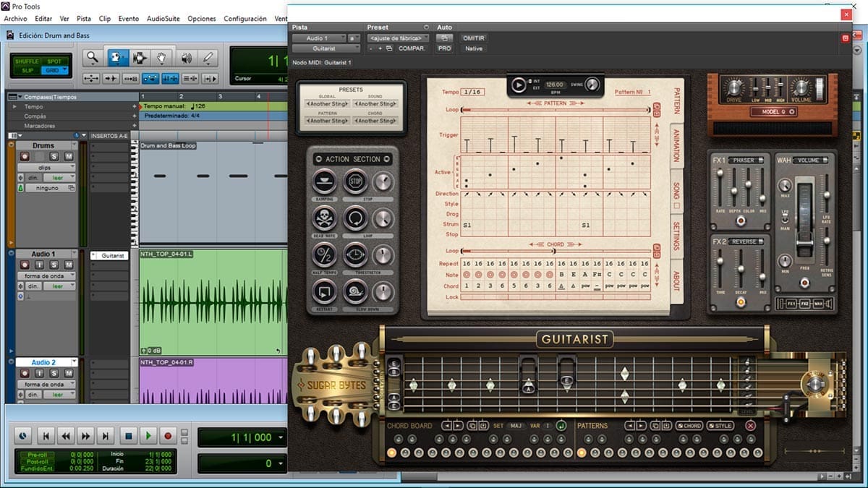Start the Guitarist sequencer play button
The height and width of the screenshot is (488, 868).
click(x=519, y=85)
